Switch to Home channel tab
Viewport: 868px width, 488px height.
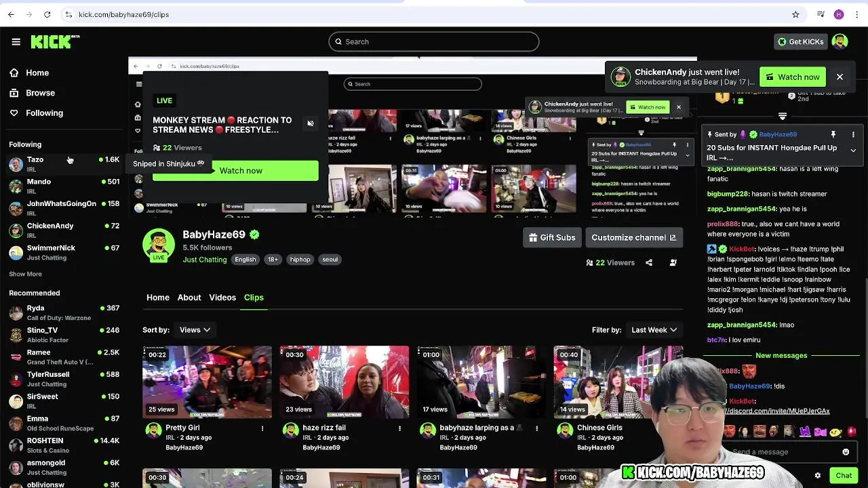click(158, 298)
